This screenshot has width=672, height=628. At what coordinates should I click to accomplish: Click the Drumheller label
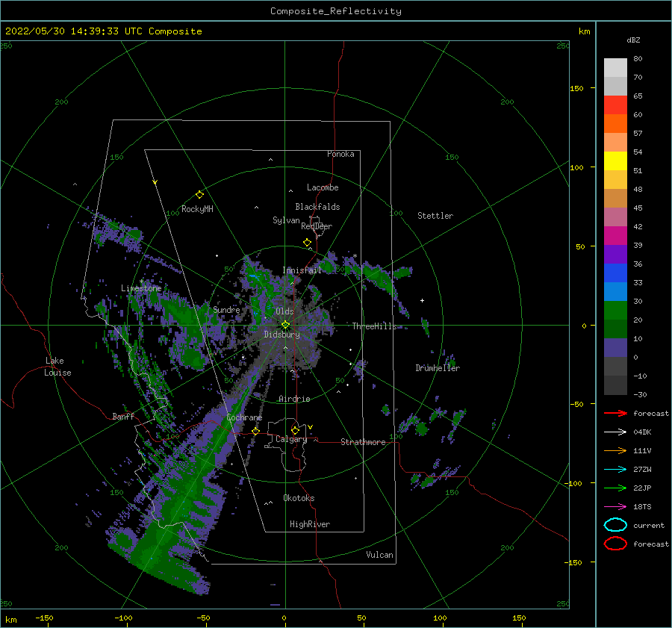[x=438, y=368]
